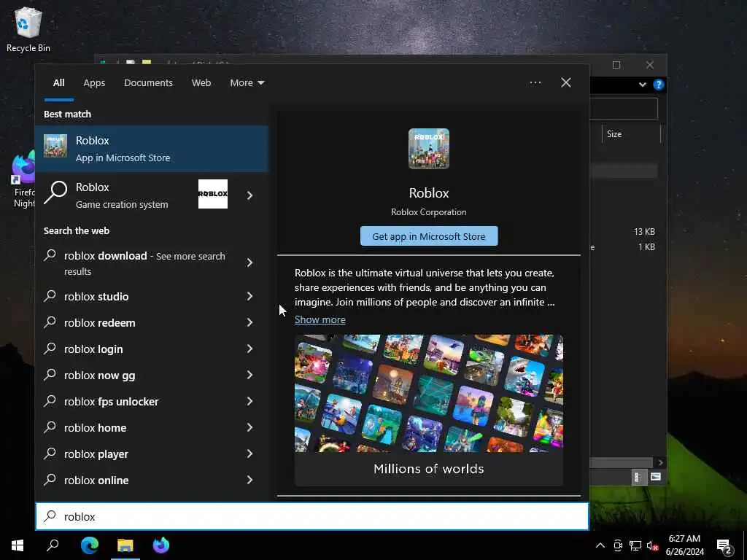Viewport: 747px width, 560px height.
Task: Click the Meet Now tray icon
Action: pyautogui.click(x=618, y=545)
